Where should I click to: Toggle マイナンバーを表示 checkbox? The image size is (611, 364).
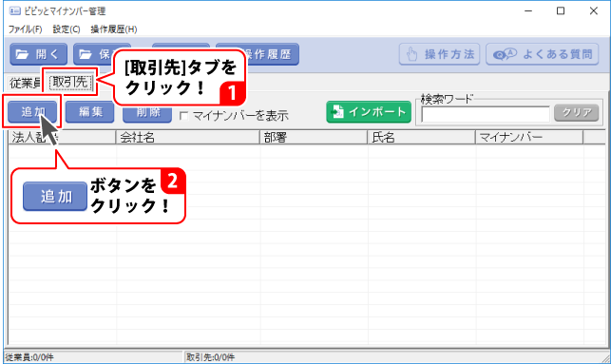[x=184, y=116]
